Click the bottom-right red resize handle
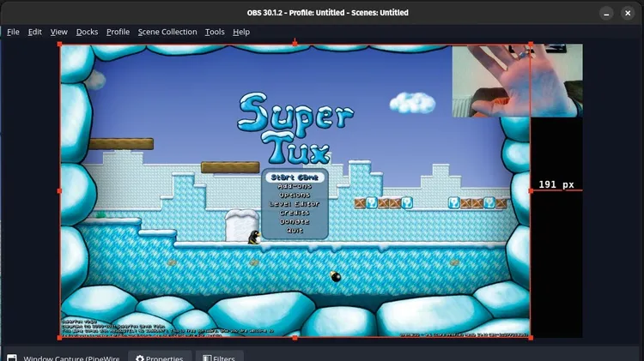 531,338
